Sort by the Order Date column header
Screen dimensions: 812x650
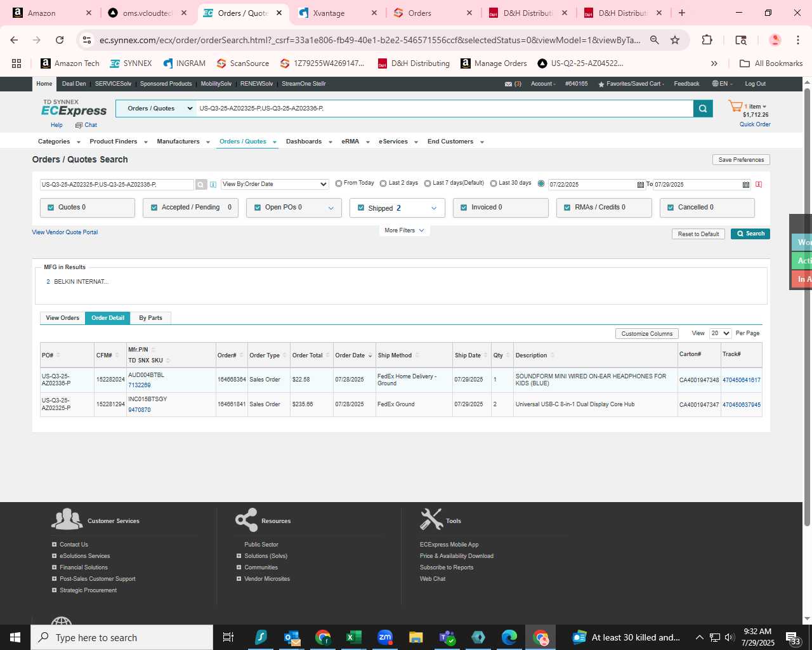point(350,355)
